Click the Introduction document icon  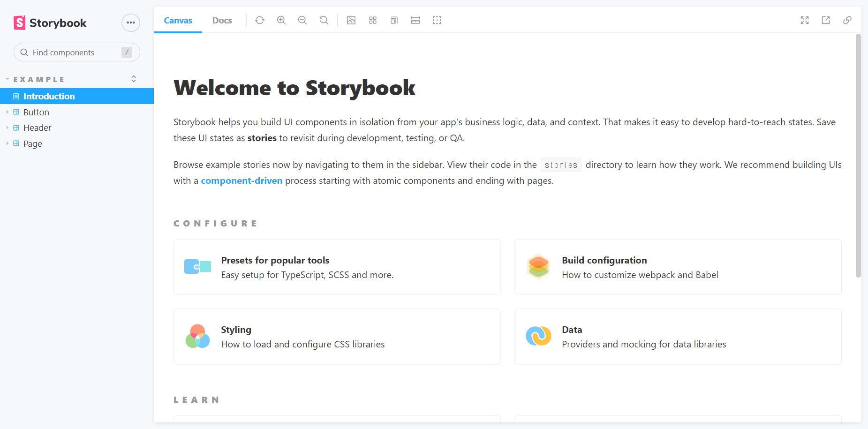click(x=16, y=96)
